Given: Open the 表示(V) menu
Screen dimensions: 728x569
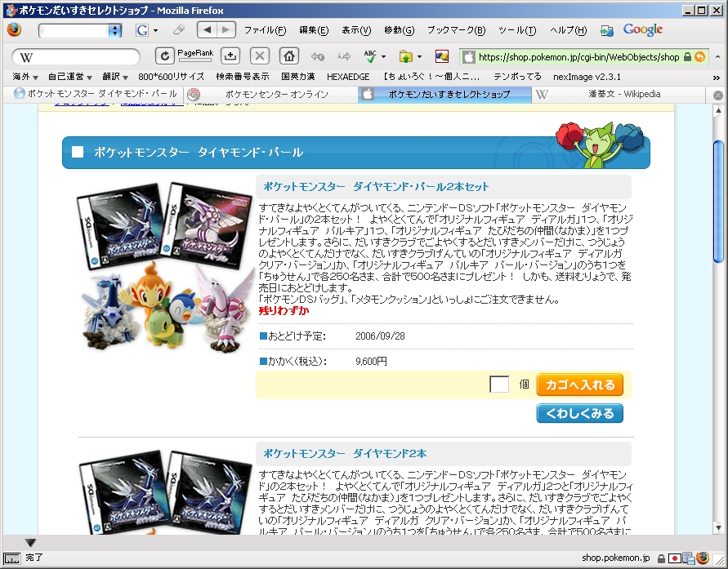Looking at the screenshot, I should 356,30.
